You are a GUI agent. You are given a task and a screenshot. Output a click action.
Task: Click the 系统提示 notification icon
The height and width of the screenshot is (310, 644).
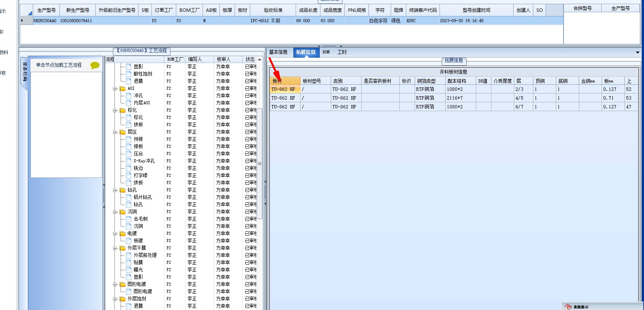click(568, 307)
